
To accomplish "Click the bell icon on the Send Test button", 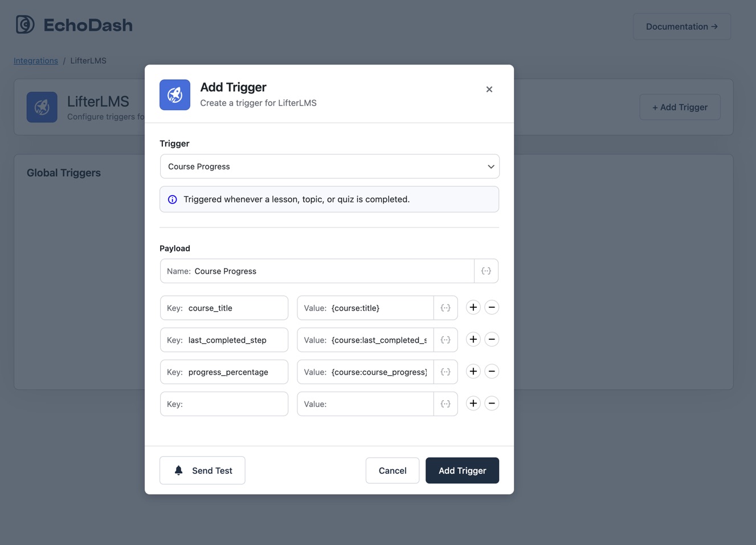I will (x=178, y=470).
